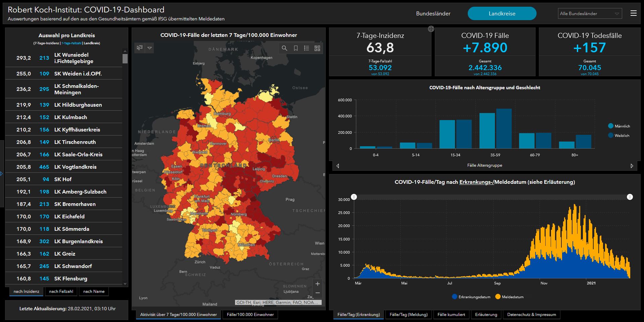Click the left time range slider handle
The height and width of the screenshot is (322, 644).
tap(354, 197)
